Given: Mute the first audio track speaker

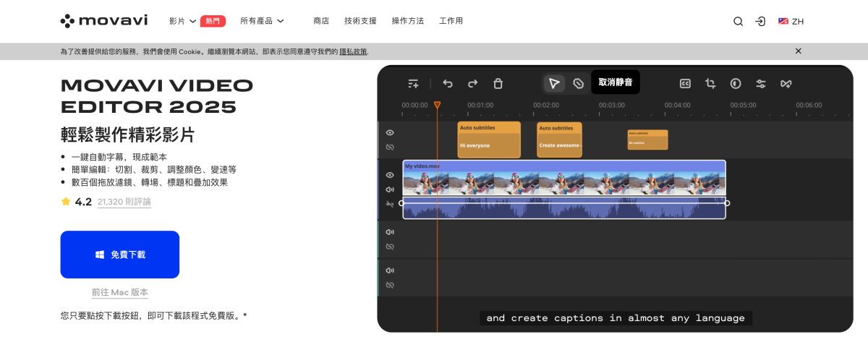Looking at the screenshot, I should tap(390, 232).
